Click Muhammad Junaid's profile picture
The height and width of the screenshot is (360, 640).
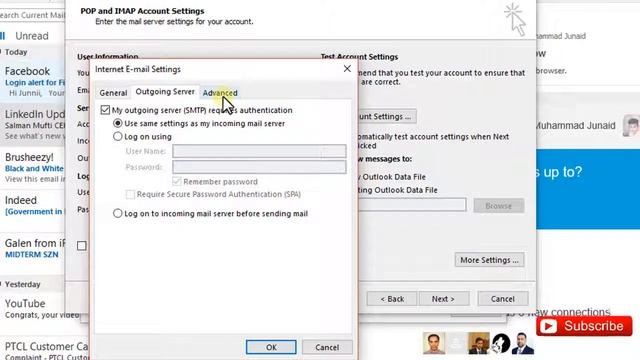(x=631, y=125)
